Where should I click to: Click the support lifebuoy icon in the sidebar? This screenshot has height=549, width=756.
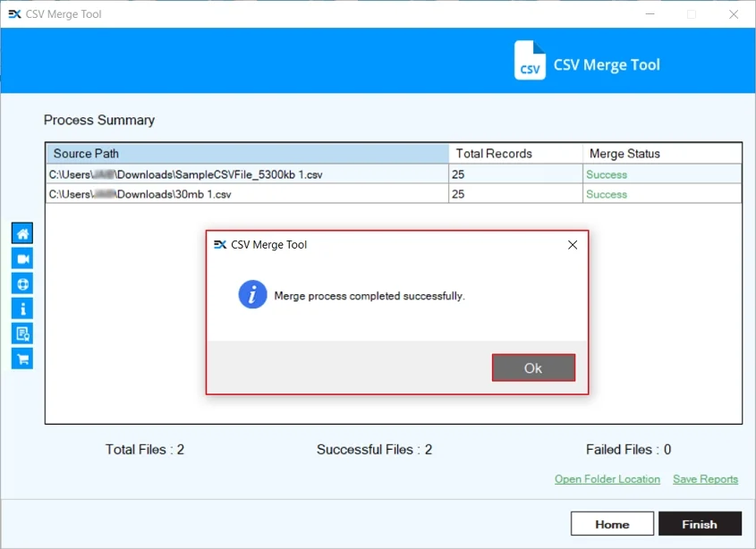[x=21, y=283]
